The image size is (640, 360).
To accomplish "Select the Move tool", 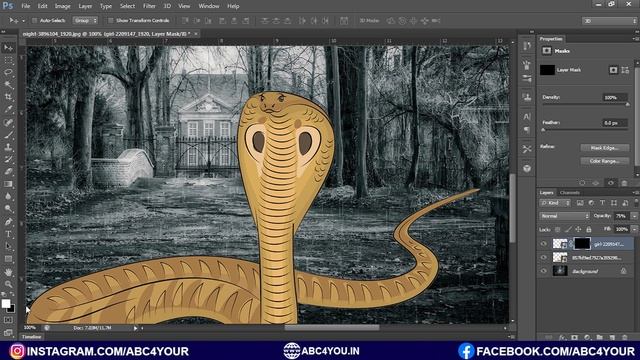I will [x=8, y=48].
